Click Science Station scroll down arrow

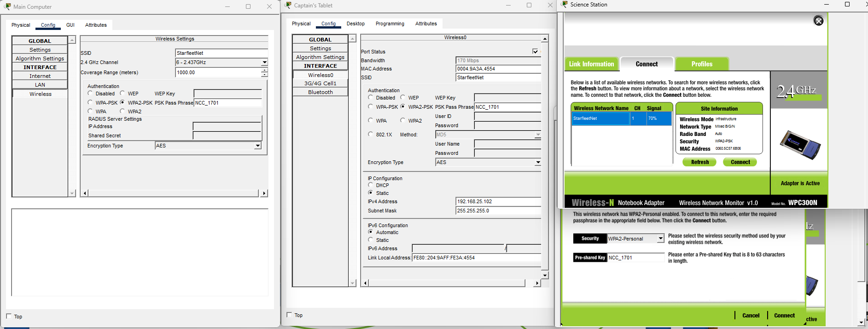[x=861, y=323]
